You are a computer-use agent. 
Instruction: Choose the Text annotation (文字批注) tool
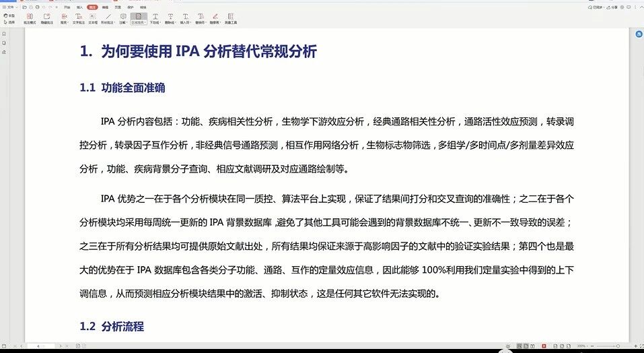click(79, 19)
